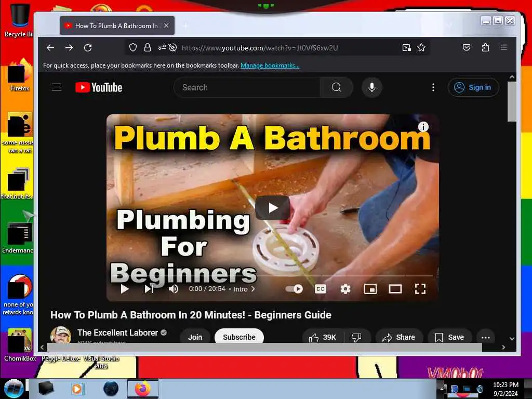Bookmark this page with the star icon
532x399 pixels.
[x=421, y=47]
